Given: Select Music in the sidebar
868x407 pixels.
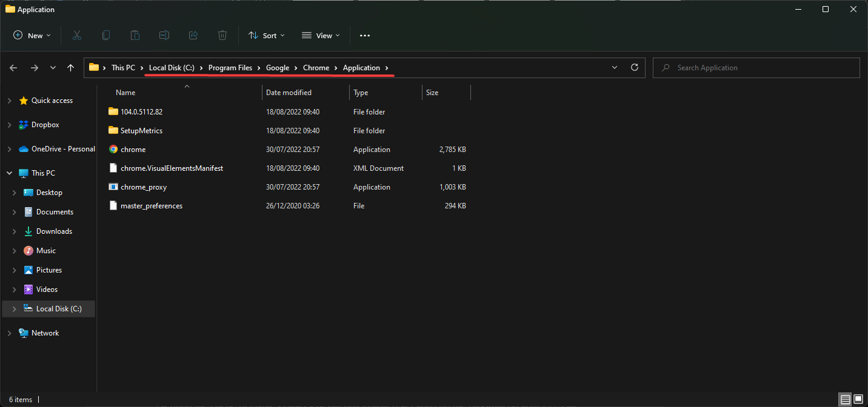Looking at the screenshot, I should (x=46, y=251).
